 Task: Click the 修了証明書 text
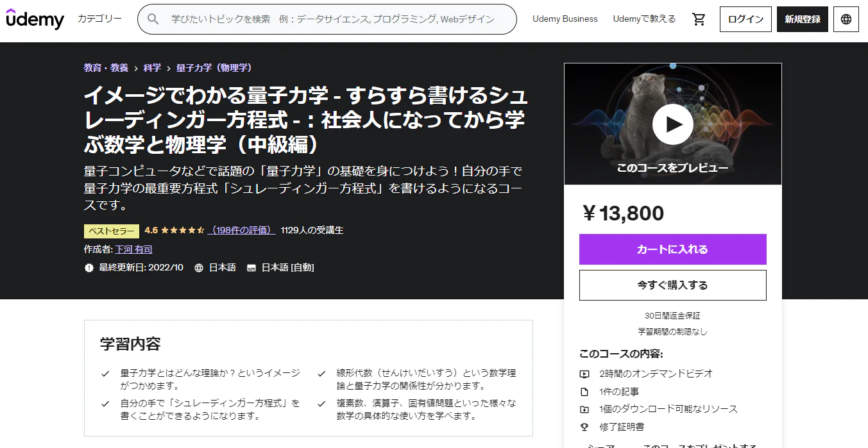622,427
